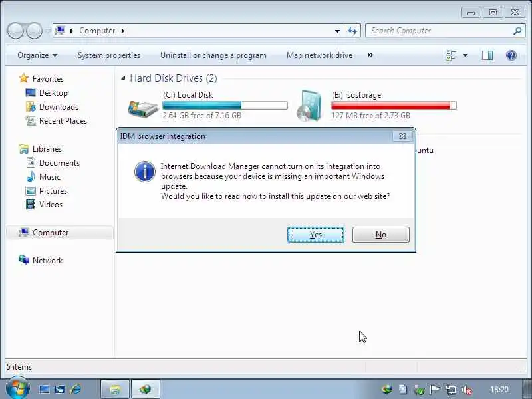
Task: Click Yes in the IDM browser integration dialog
Action: [x=315, y=235]
